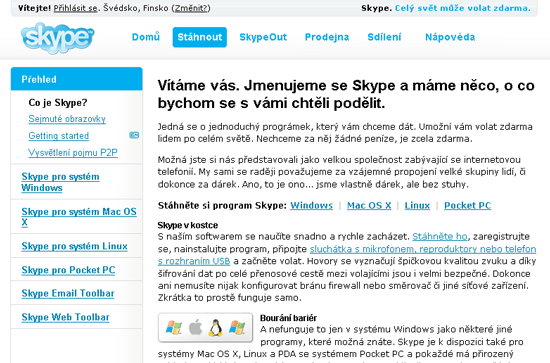The width and height of the screenshot is (550, 363).
Task: Click the Stáhněte si program Skype label
Action: tap(222, 206)
